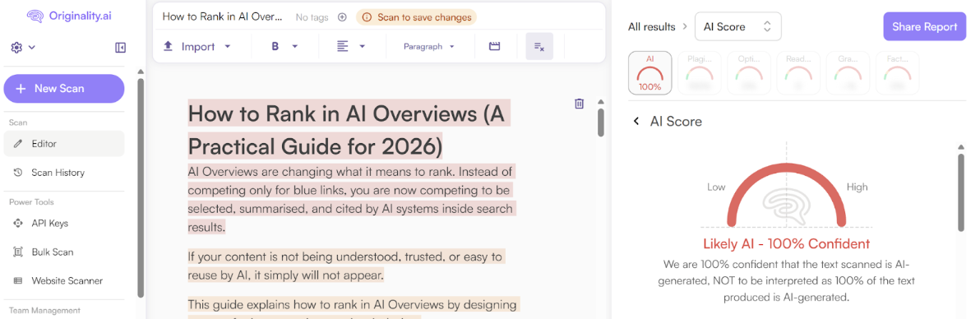The width and height of the screenshot is (980, 319).
Task: Click the Share Report button
Action: 924,27
